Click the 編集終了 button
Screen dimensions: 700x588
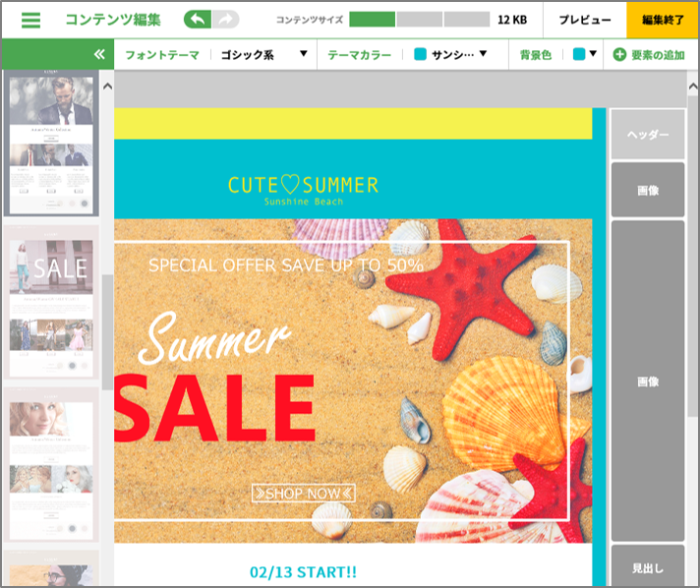coord(663,20)
